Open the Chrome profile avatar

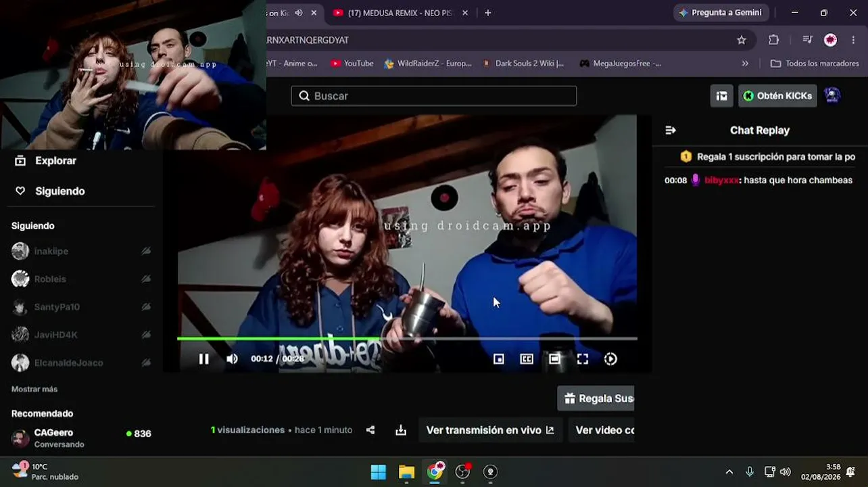pyautogui.click(x=831, y=40)
